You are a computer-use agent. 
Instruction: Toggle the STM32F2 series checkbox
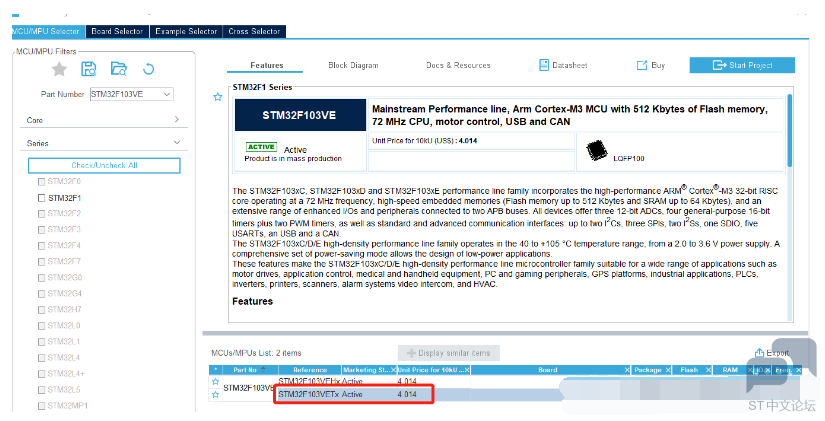point(41,214)
